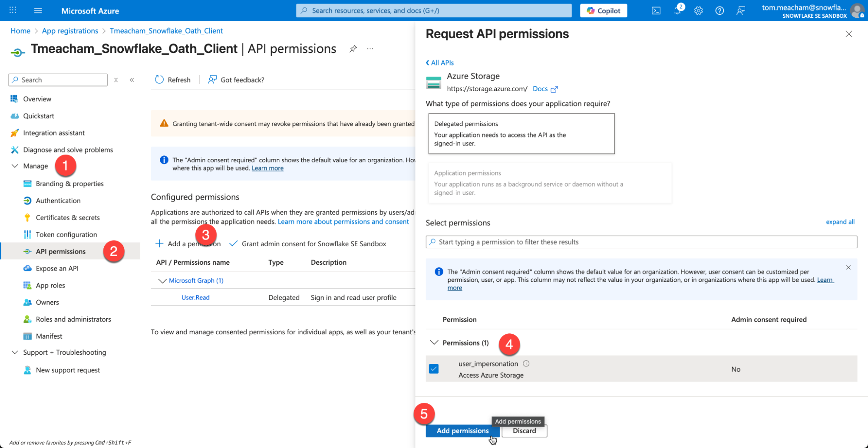Click expand all permissions link

click(840, 222)
